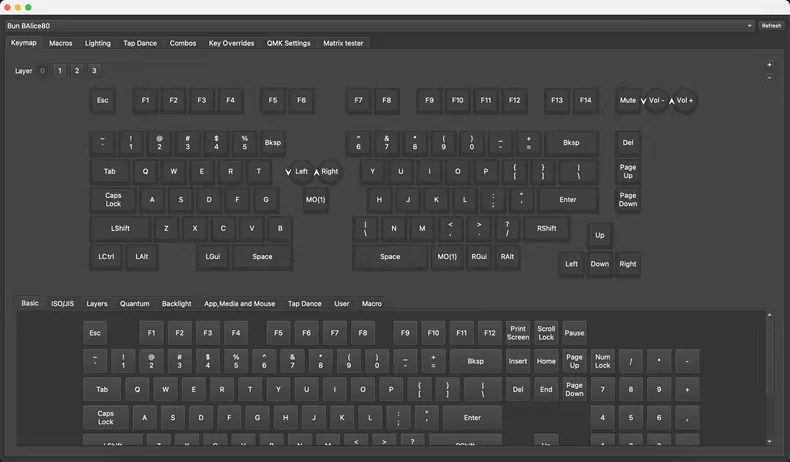This screenshot has height=462, width=790.
Task: Pick the Insert keycode
Action: [x=518, y=361]
